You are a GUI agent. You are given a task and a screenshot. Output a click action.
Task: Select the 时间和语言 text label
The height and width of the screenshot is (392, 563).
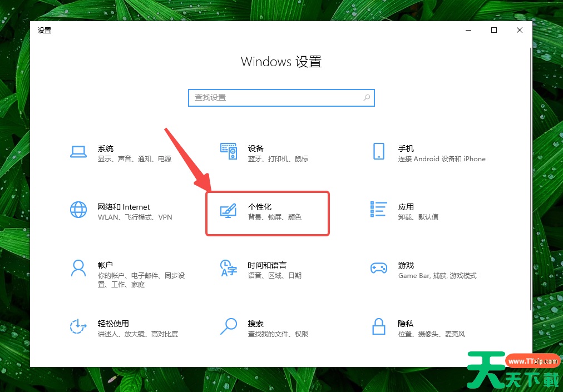click(x=267, y=265)
